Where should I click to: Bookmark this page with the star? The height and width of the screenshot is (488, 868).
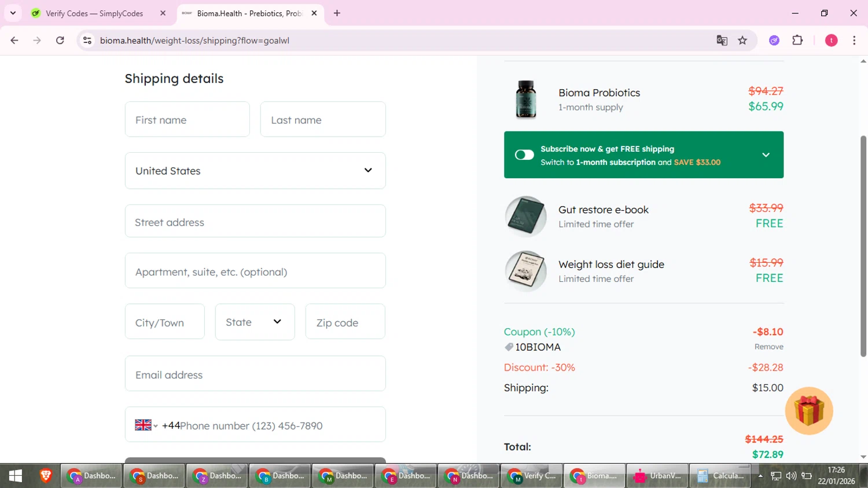pos(742,41)
